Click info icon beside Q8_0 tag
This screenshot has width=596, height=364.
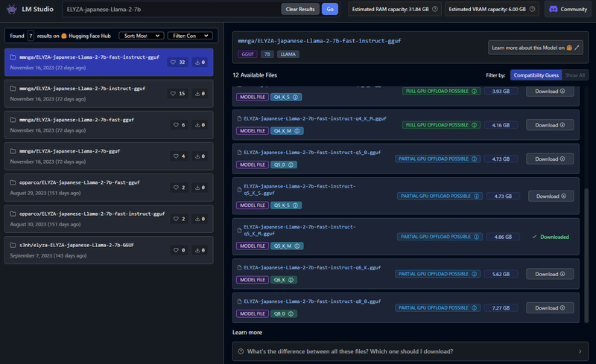pos(291,314)
